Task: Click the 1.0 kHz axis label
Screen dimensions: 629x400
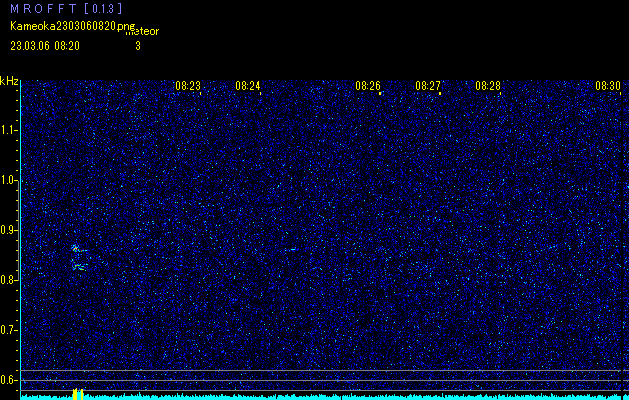Action: [9, 180]
